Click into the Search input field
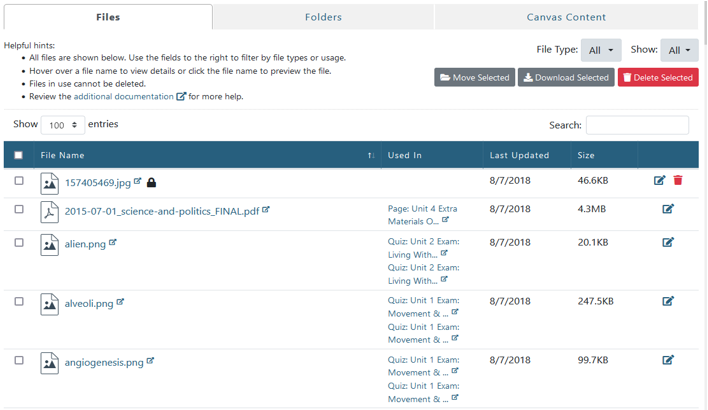The image size is (708, 410). 637,125
